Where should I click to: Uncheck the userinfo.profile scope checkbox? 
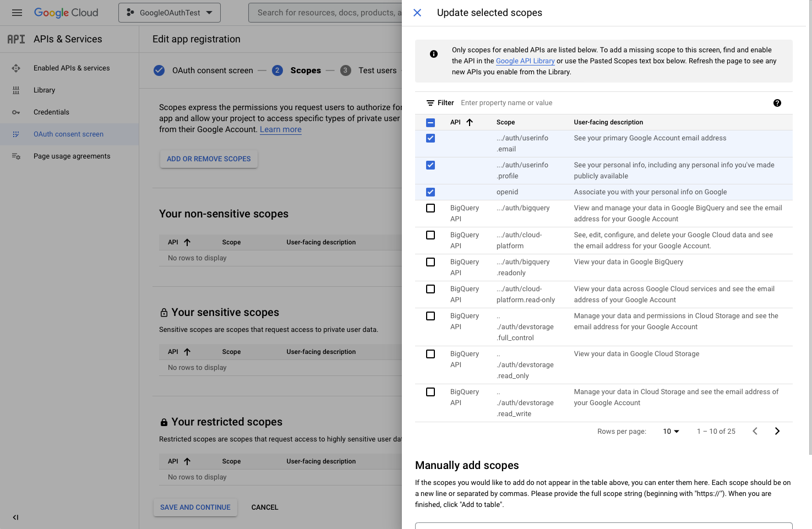point(430,165)
